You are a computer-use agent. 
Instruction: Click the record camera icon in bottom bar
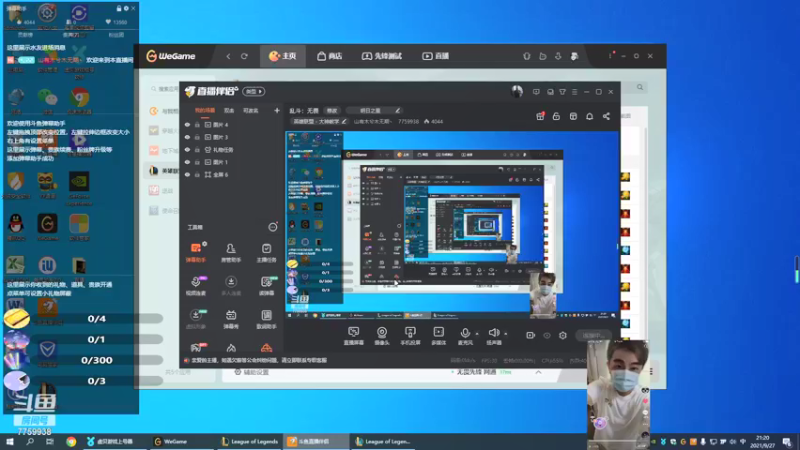tap(530, 335)
